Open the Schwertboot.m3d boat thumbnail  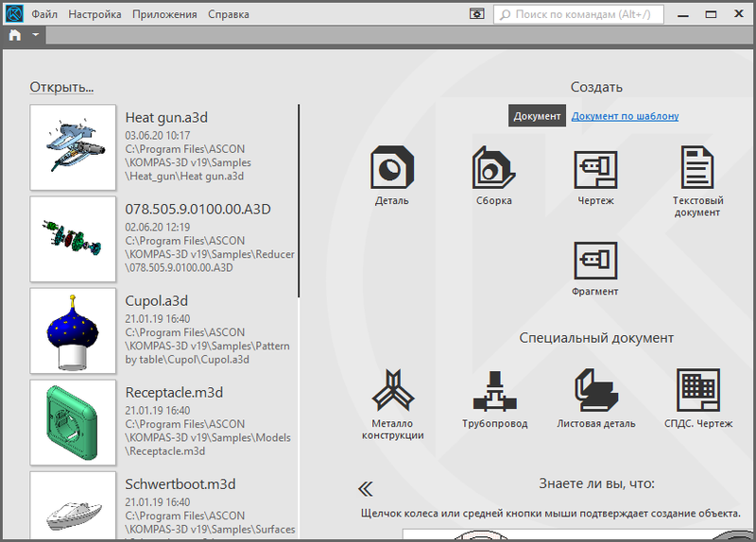pyautogui.click(x=73, y=505)
